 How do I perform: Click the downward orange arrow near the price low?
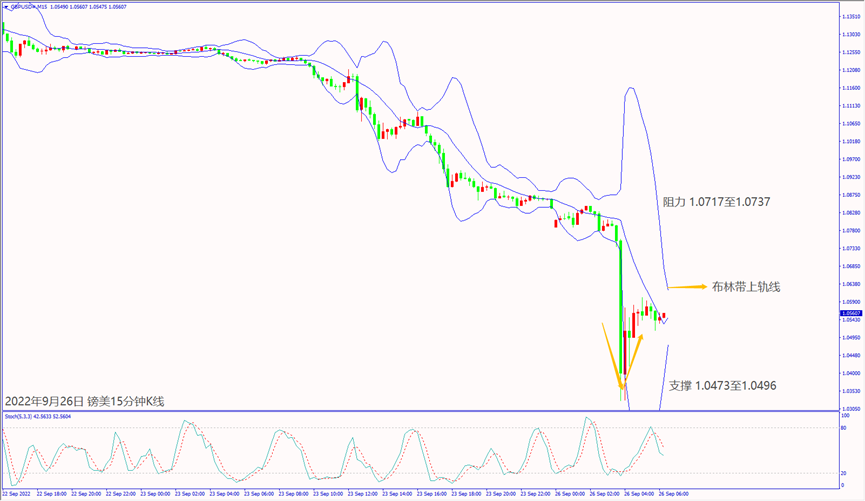click(611, 355)
